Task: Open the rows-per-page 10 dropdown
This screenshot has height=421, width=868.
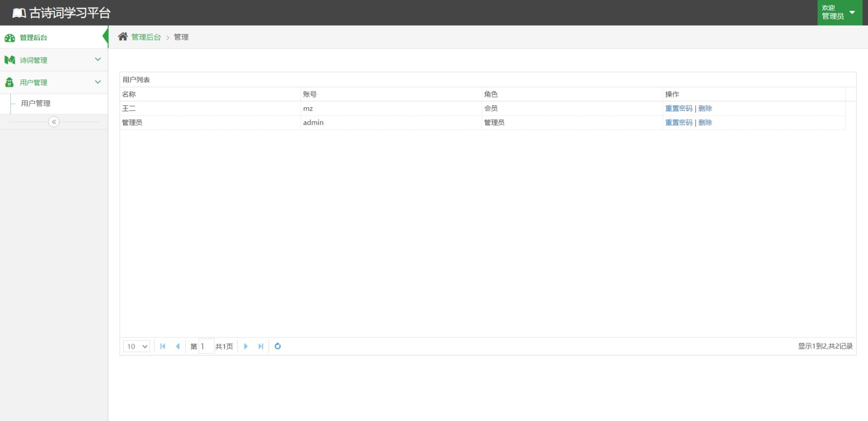Action: pos(137,346)
